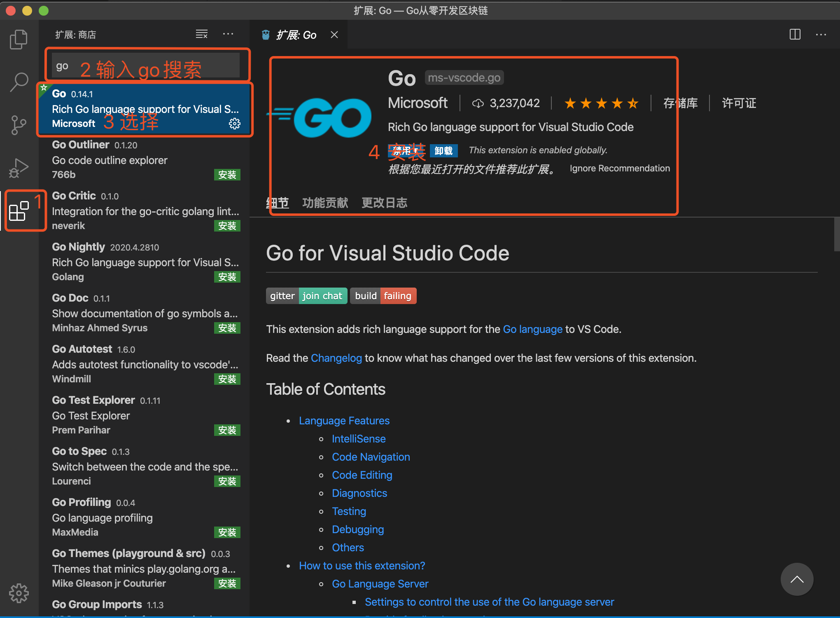Select the Go Profiling extension entry
The image size is (840, 618).
[145, 517]
